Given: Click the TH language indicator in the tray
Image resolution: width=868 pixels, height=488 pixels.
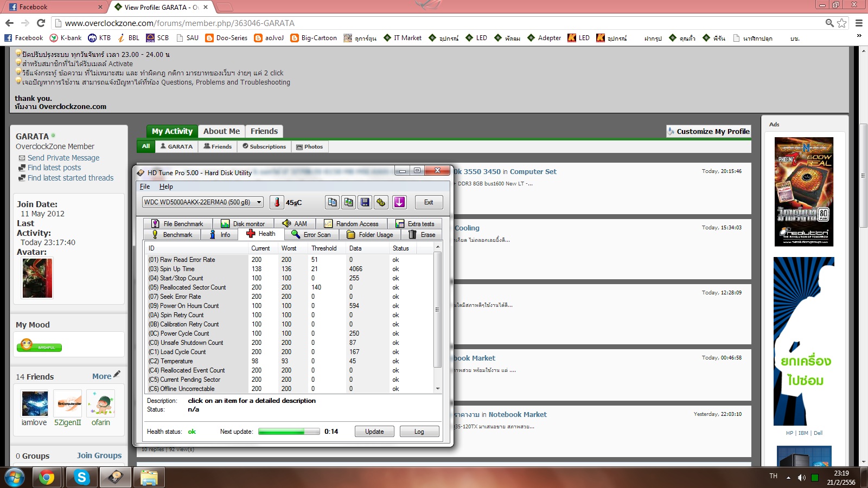Looking at the screenshot, I should [773, 476].
